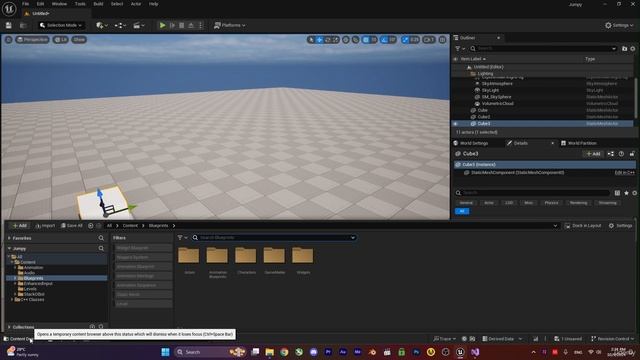This screenshot has width=640, height=360.
Task: Select VolumetricCloud in the Outliner
Action: (497, 104)
